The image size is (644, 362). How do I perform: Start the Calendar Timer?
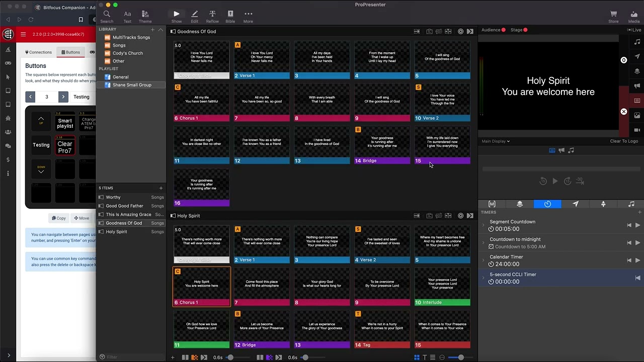point(638,260)
